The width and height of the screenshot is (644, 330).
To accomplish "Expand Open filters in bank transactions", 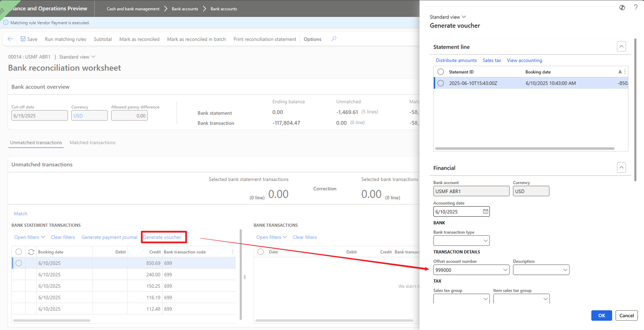I will 271,237.
